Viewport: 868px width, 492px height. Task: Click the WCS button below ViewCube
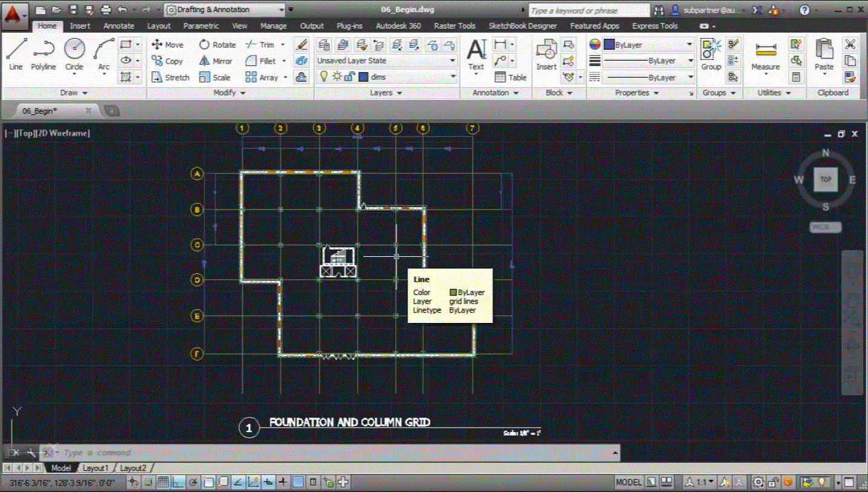coord(825,228)
